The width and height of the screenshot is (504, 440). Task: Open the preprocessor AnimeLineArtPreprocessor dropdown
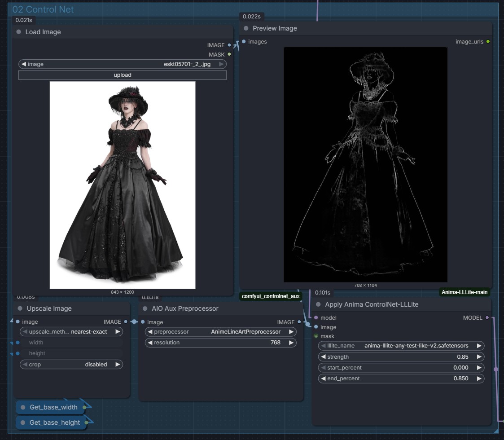coord(220,332)
